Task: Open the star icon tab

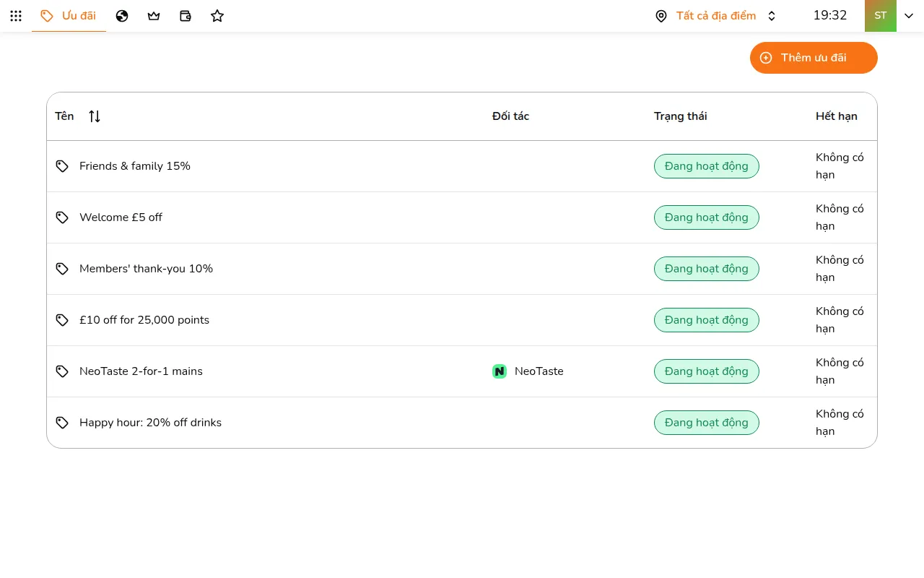Action: (x=217, y=16)
